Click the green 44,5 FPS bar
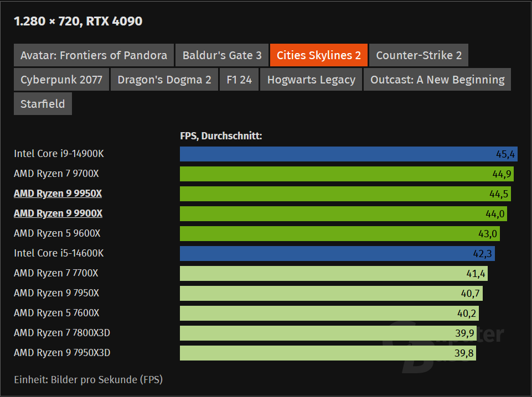This screenshot has height=397, width=532. pyautogui.click(x=345, y=194)
